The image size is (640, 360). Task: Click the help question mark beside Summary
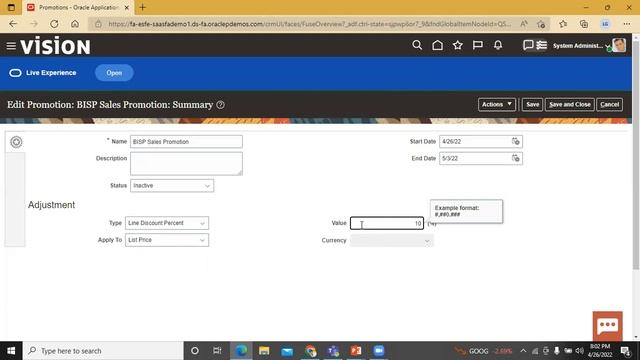[220, 105]
